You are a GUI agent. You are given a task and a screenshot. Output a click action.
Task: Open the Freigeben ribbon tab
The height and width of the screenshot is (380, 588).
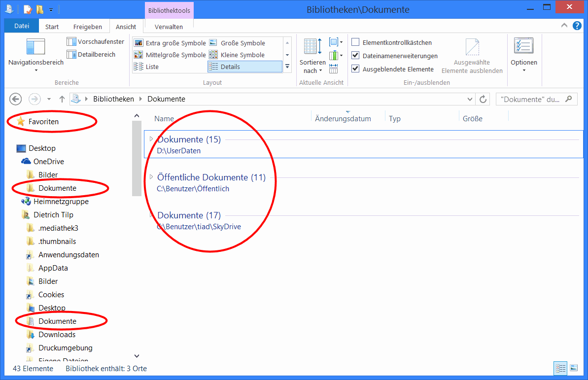pos(88,27)
